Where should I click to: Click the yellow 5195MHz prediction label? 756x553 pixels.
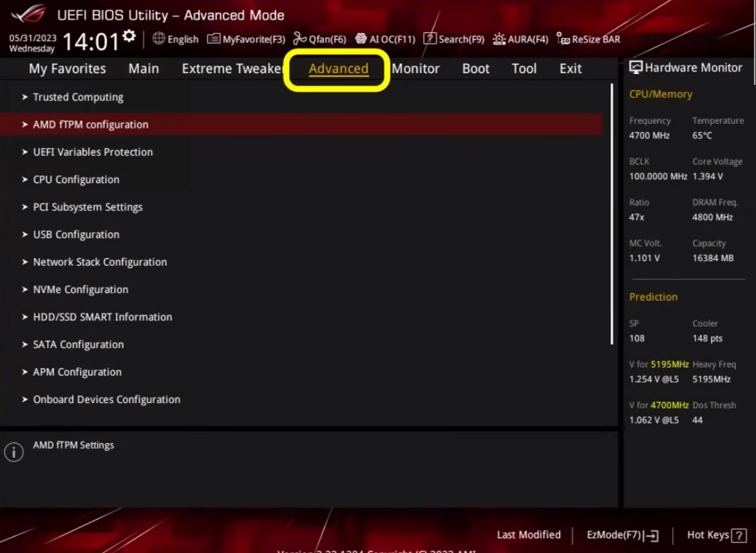point(670,365)
